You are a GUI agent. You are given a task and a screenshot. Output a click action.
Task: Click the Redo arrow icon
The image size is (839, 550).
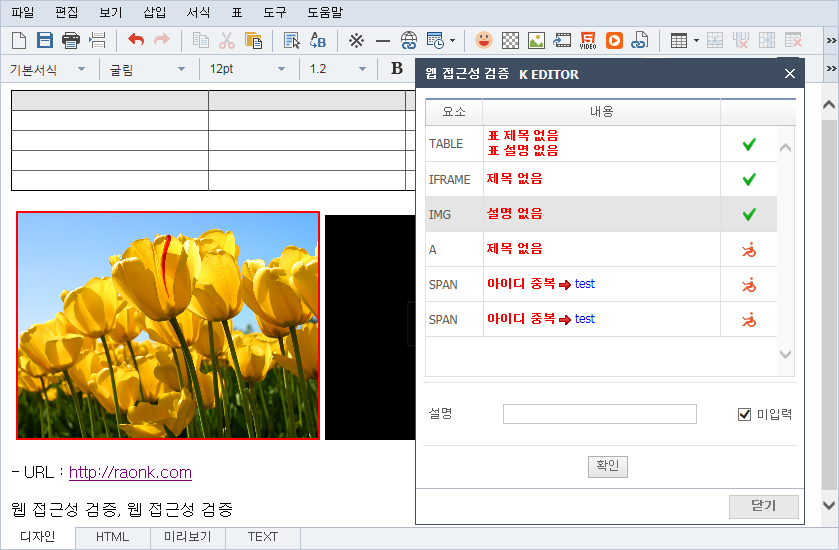pos(162,40)
